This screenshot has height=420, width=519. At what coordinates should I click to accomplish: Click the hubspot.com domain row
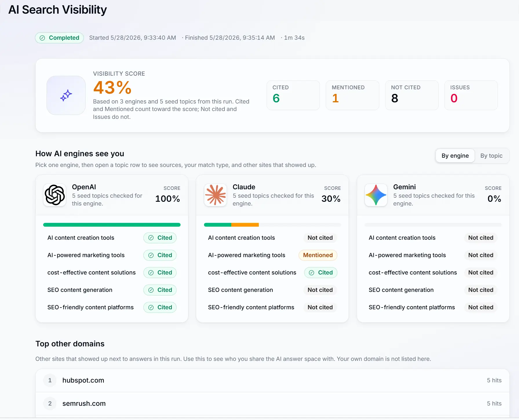pos(272,380)
